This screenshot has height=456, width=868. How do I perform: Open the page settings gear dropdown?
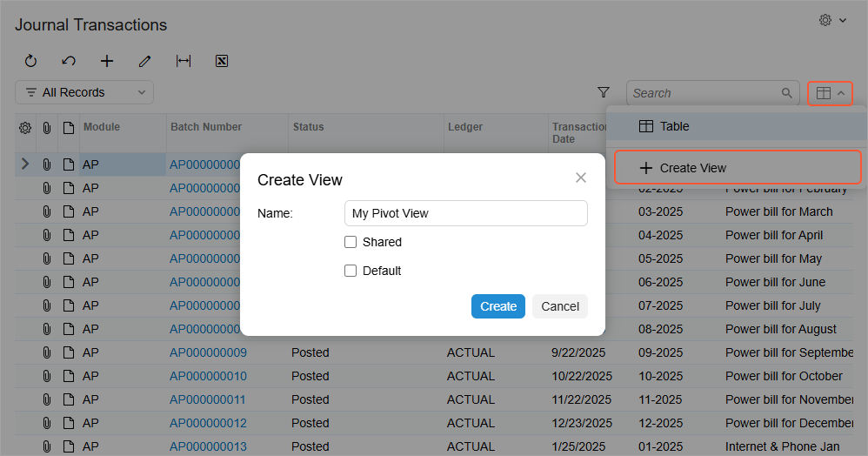tap(832, 20)
